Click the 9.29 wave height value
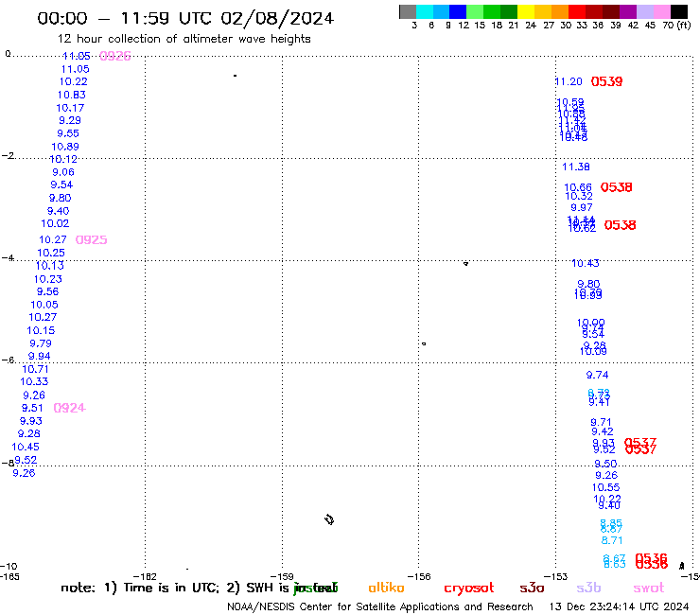This screenshot has width=700, height=615. click(70, 120)
